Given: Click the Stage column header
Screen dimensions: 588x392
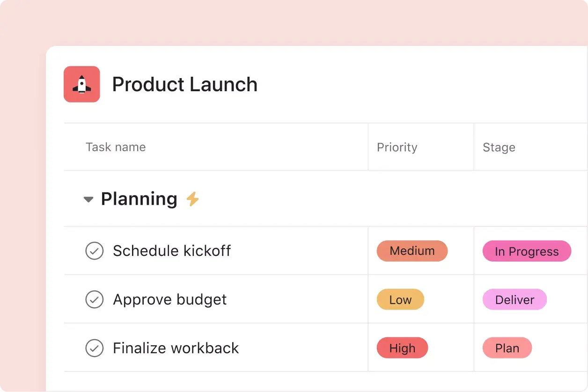Looking at the screenshot, I should 499,147.
